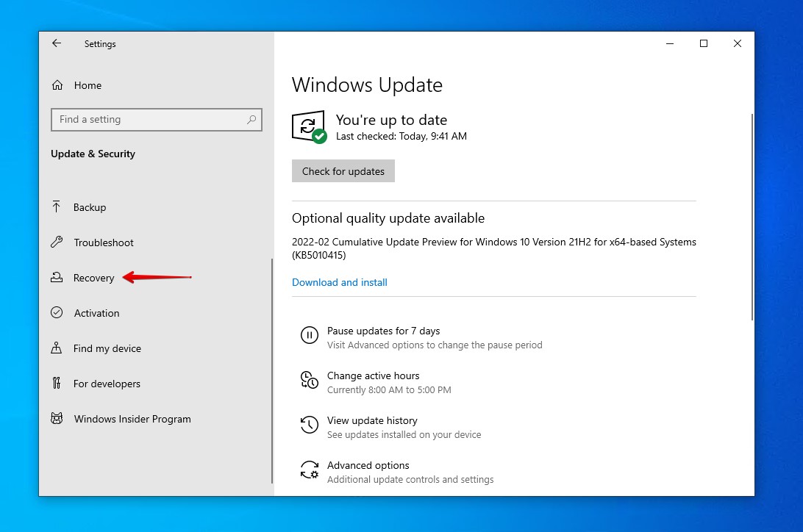The height and width of the screenshot is (532, 803).
Task: Open For developers via its icon
Action: click(58, 384)
